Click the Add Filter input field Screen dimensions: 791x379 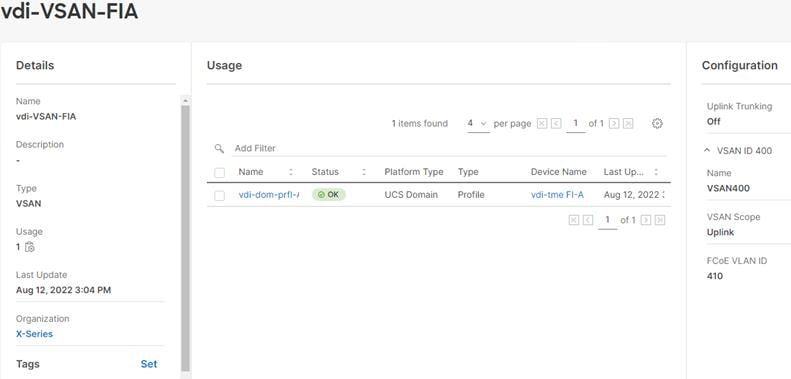click(x=449, y=148)
